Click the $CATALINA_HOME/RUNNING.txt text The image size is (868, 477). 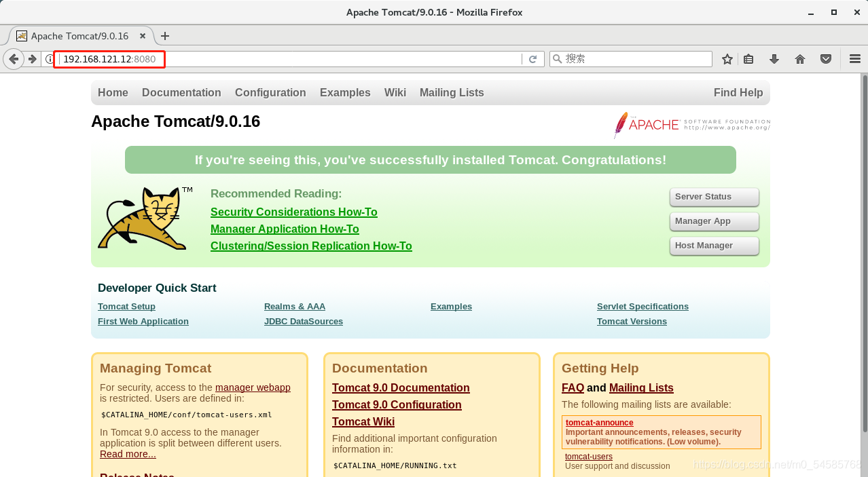[x=395, y=465]
